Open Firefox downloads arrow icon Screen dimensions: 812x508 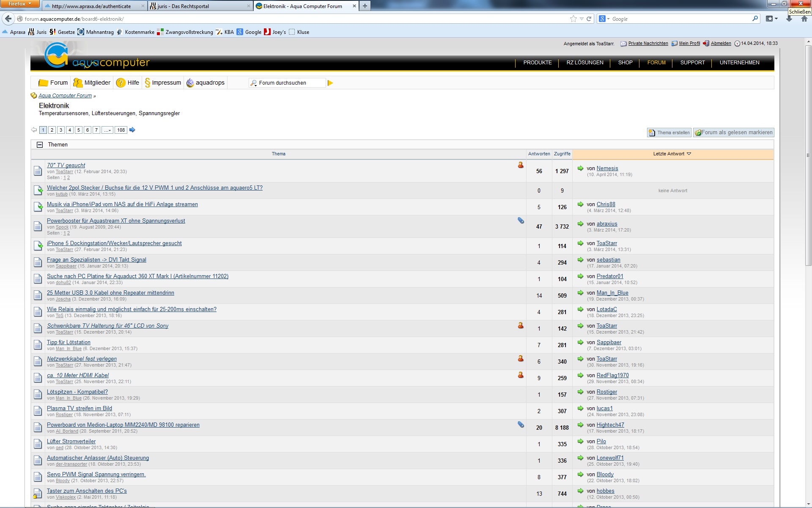coord(789,19)
